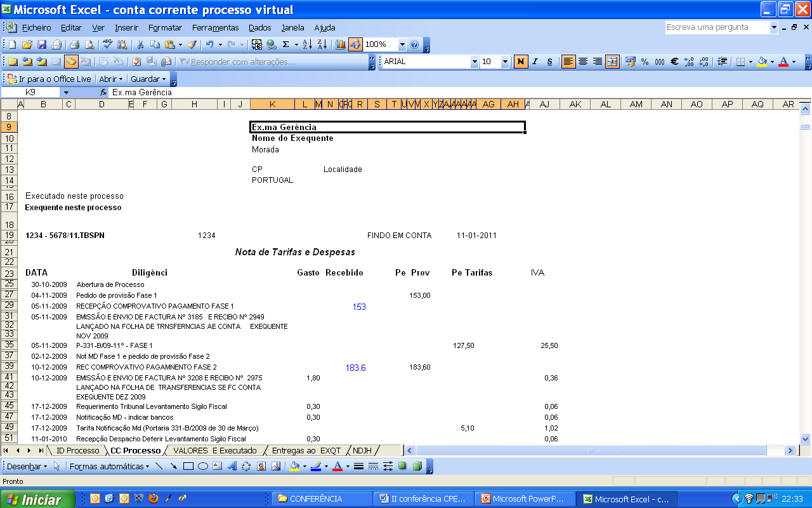Open the borders dropdown arrow
This screenshot has height=508, width=812.
(750, 62)
